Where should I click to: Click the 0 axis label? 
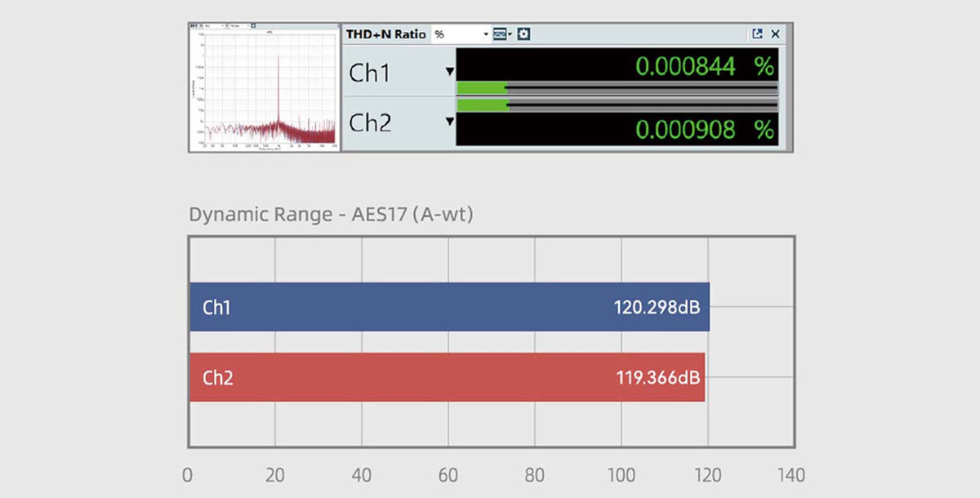tap(188, 476)
